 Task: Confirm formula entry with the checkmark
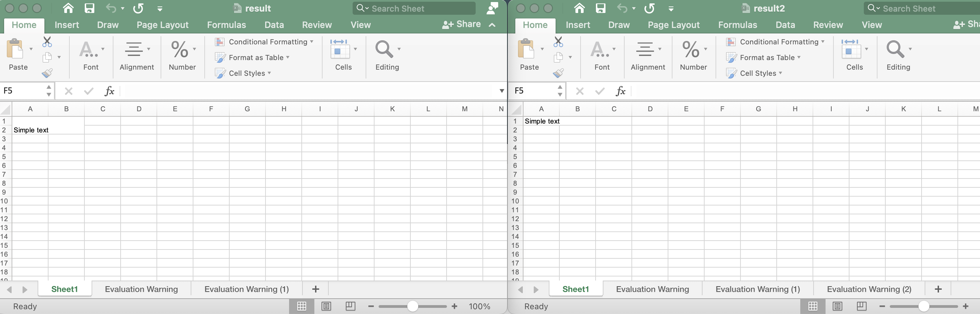(x=88, y=91)
